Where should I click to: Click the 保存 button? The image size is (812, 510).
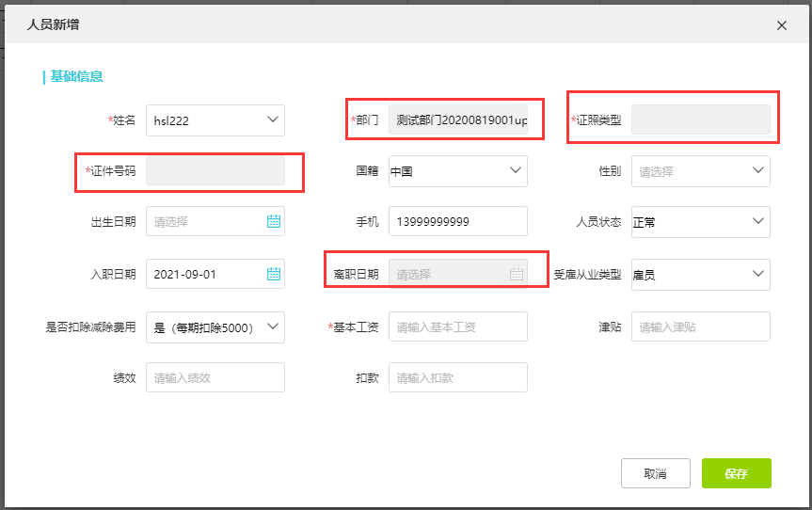tap(736, 474)
